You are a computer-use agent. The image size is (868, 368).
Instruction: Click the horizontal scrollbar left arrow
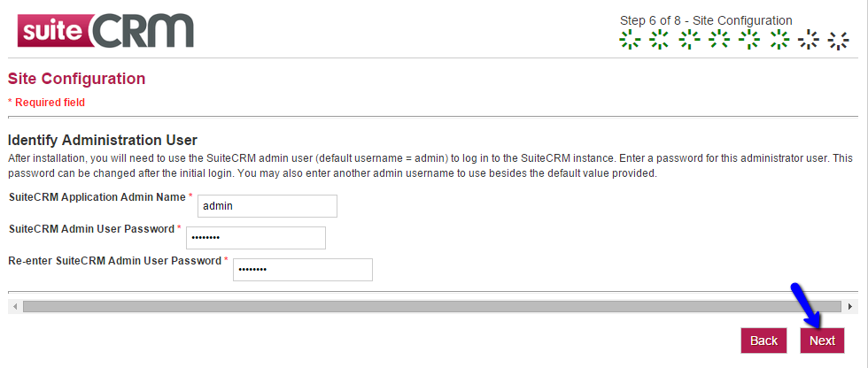click(x=15, y=306)
